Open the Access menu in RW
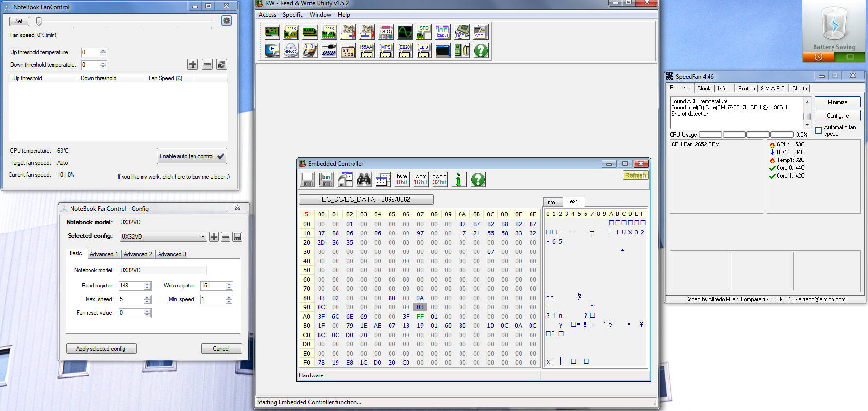This screenshot has width=868, height=411. coord(267,15)
